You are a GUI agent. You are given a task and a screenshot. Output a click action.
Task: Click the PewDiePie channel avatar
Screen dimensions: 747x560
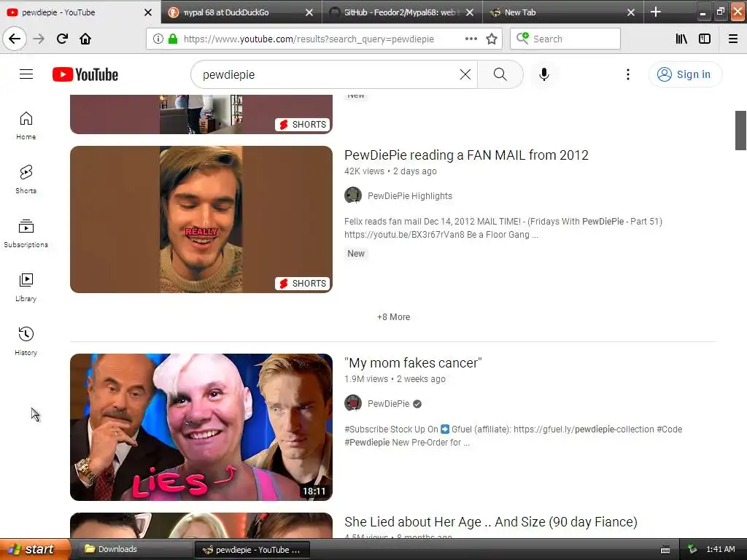(x=353, y=403)
